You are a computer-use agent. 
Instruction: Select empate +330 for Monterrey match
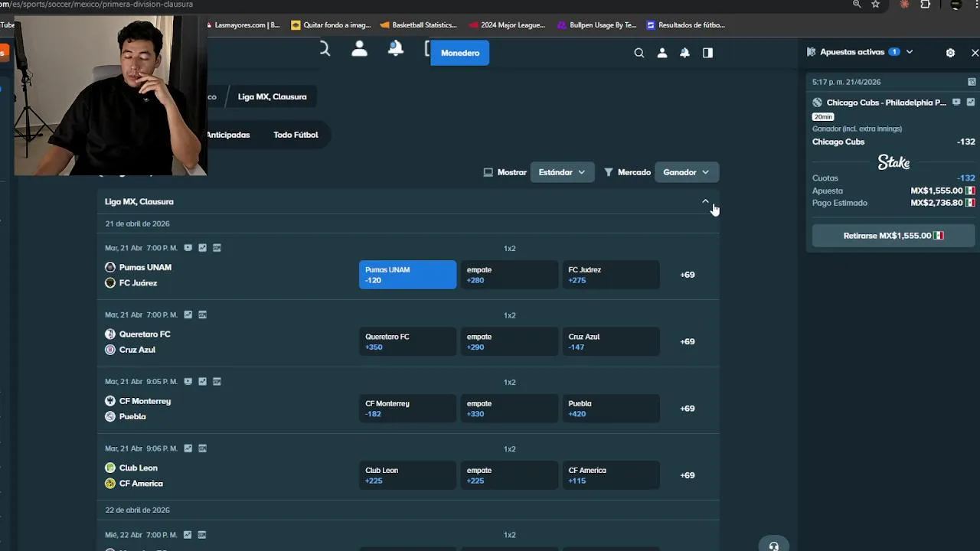tap(509, 408)
